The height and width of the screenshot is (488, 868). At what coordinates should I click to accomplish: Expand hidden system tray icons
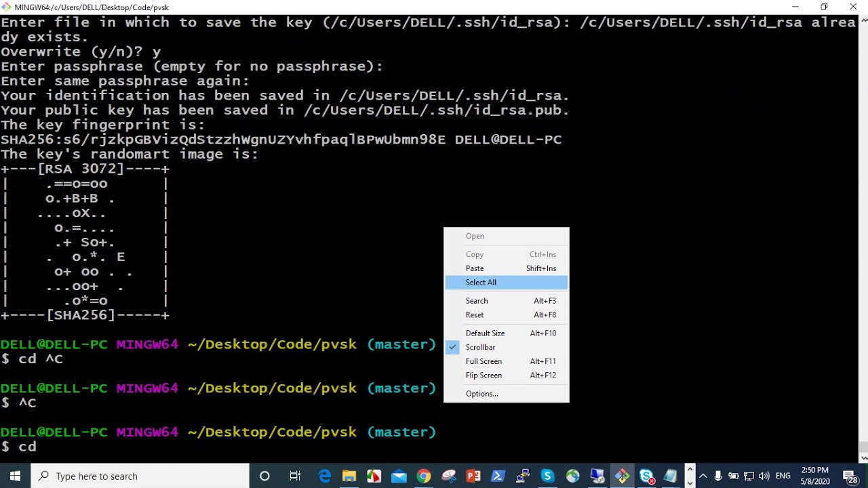[x=703, y=476]
